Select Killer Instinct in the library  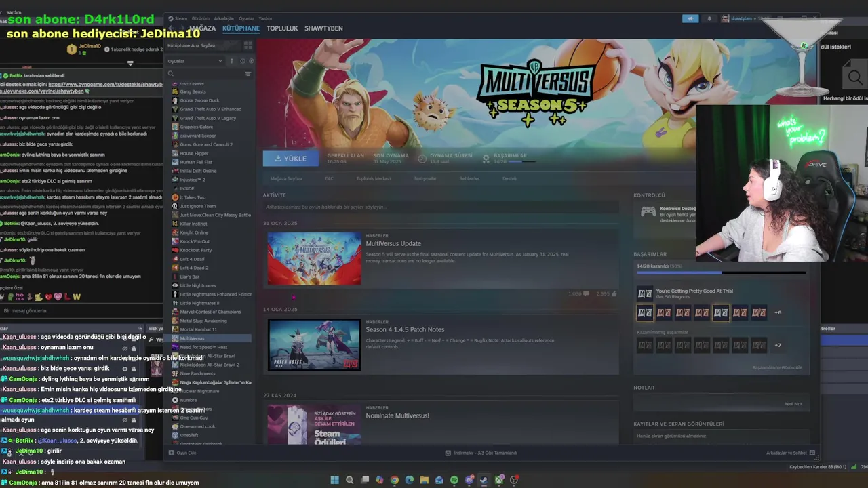(x=193, y=224)
